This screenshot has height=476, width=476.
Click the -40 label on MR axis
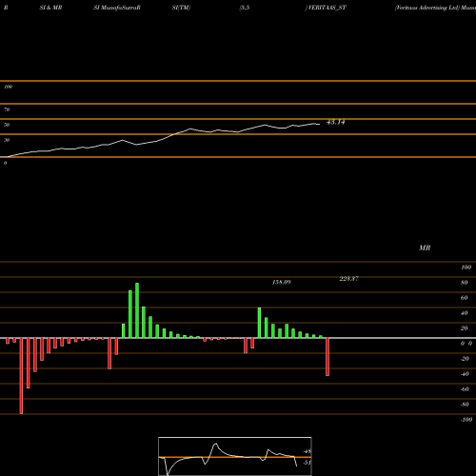[x=465, y=374]
